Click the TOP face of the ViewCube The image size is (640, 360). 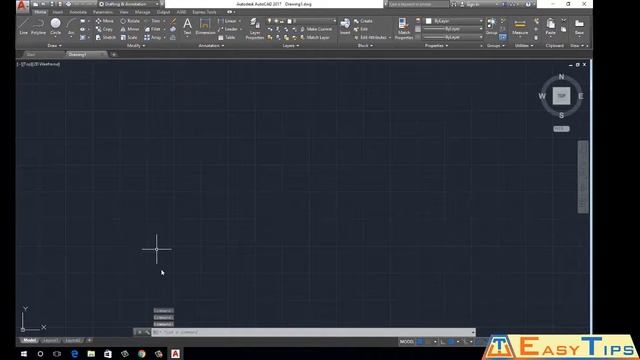point(561,96)
